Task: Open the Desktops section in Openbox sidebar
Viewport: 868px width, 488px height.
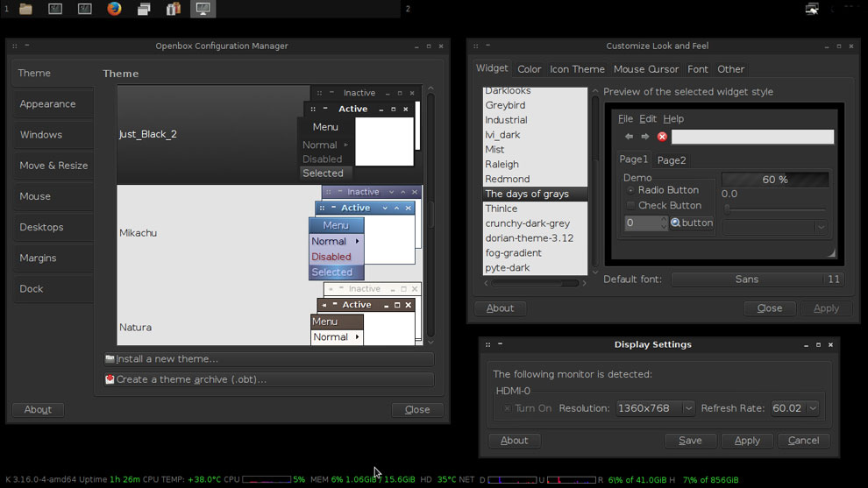Action: point(53,227)
